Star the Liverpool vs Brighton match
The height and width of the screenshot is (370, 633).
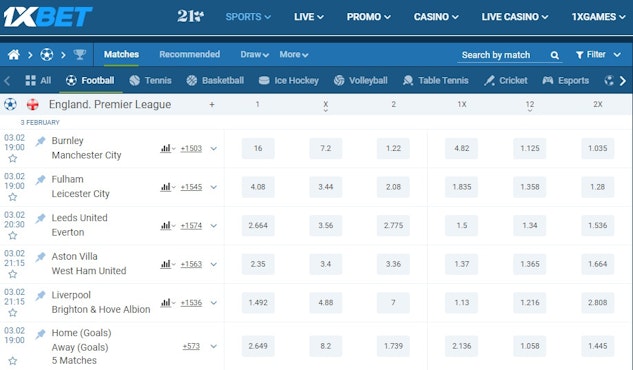click(13, 313)
